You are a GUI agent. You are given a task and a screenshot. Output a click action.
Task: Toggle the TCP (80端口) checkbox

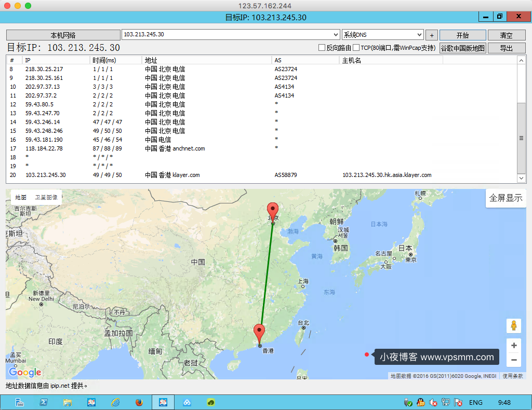click(356, 48)
